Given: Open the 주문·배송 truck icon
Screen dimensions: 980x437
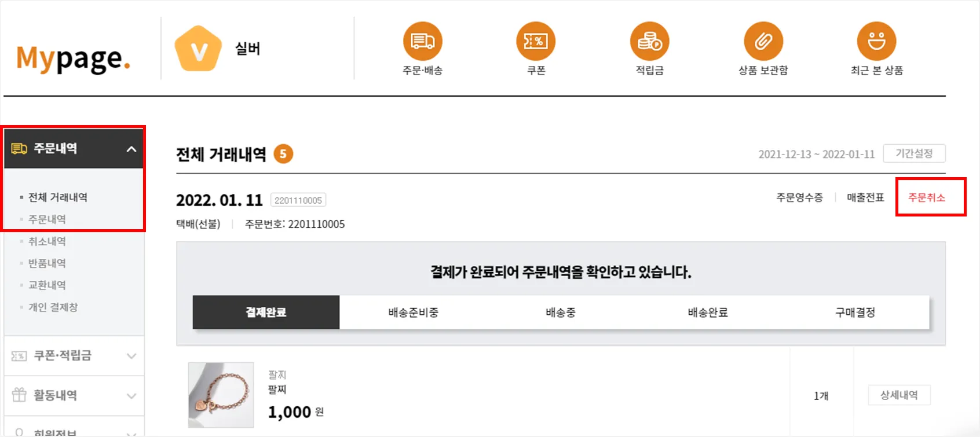Looking at the screenshot, I should pos(422,42).
